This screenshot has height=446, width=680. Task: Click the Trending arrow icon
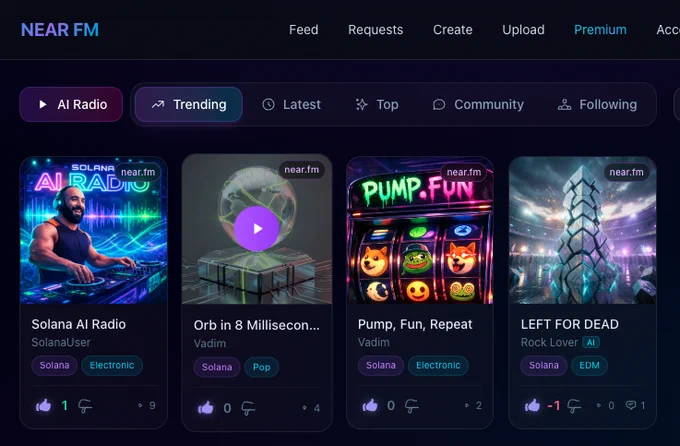pyautogui.click(x=158, y=105)
